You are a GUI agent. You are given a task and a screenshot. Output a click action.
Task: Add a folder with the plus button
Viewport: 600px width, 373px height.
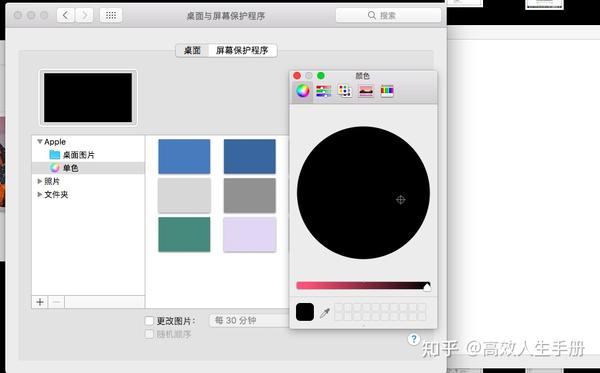(40, 302)
